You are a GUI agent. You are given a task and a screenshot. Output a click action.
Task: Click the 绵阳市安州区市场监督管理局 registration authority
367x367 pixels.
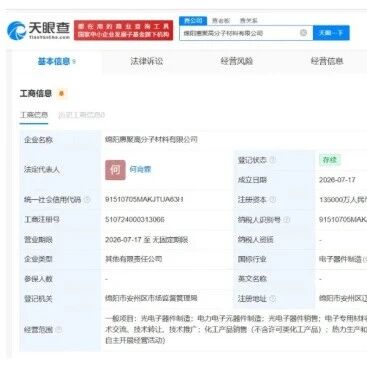(151, 298)
